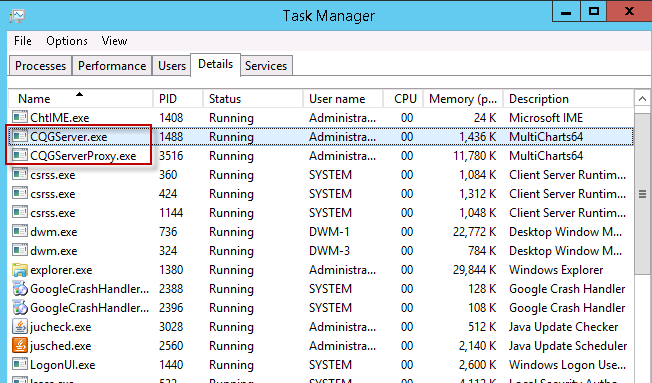
Task: Sort by the Memory column header
Action: tap(463, 99)
